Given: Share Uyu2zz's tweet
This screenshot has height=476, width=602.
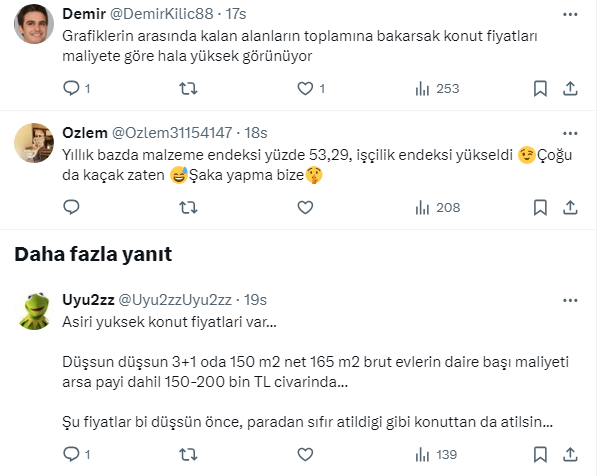Looking at the screenshot, I should (569, 455).
